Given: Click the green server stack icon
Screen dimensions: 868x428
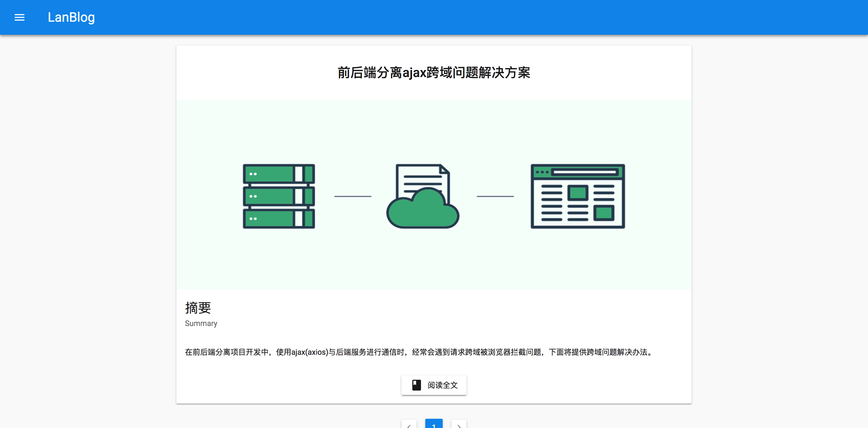Looking at the screenshot, I should (279, 196).
